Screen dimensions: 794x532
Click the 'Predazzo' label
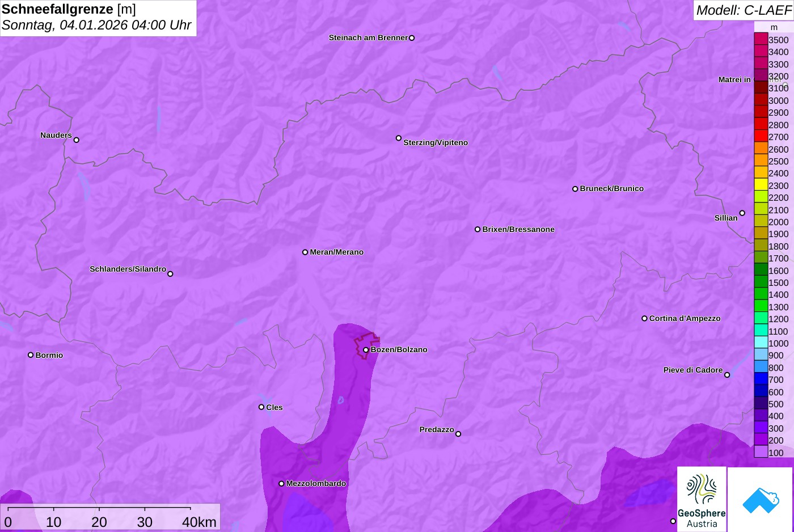tap(437, 429)
